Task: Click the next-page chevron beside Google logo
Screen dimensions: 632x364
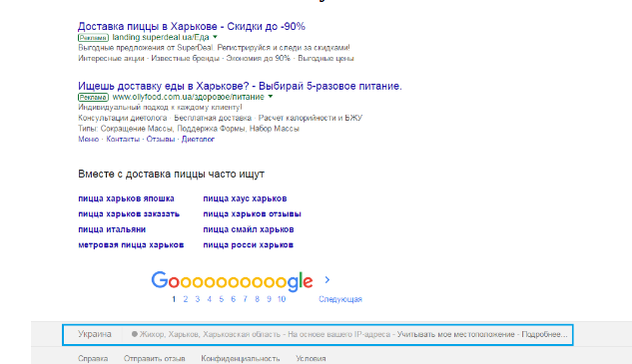Action: [x=327, y=280]
